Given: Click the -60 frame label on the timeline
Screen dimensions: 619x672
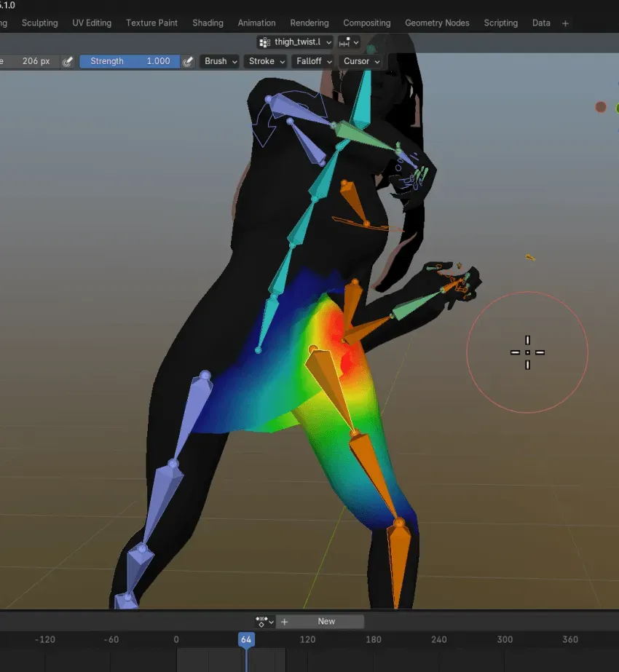Looking at the screenshot, I should pos(111,639).
